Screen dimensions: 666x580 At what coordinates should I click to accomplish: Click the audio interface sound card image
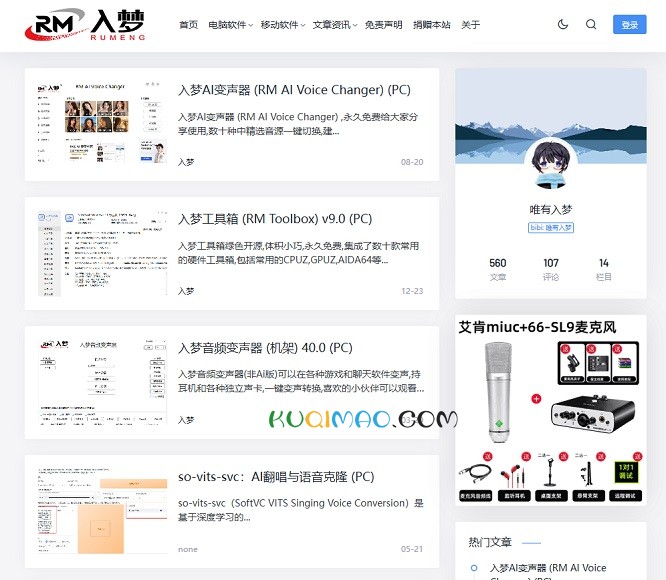coord(593,413)
